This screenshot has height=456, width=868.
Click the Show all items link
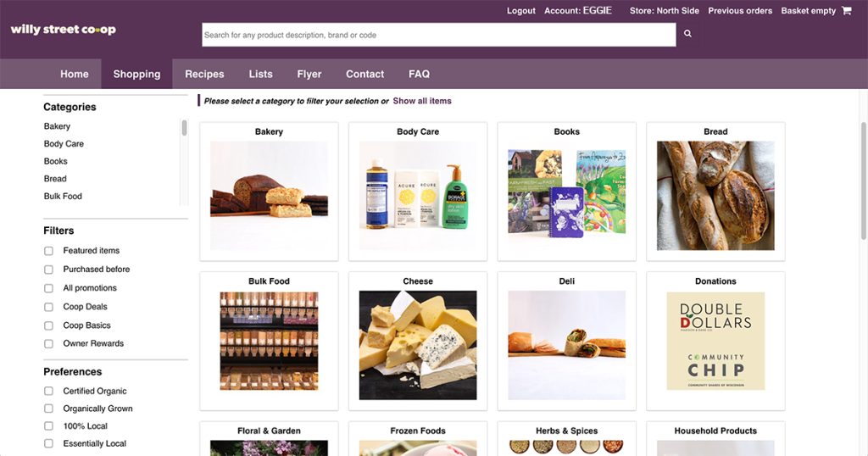[x=422, y=101]
